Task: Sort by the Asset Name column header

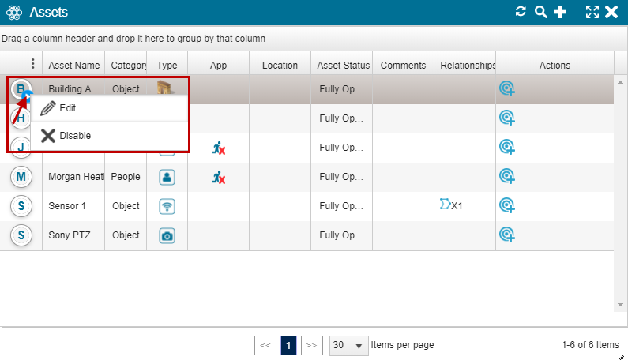Action: click(x=74, y=65)
